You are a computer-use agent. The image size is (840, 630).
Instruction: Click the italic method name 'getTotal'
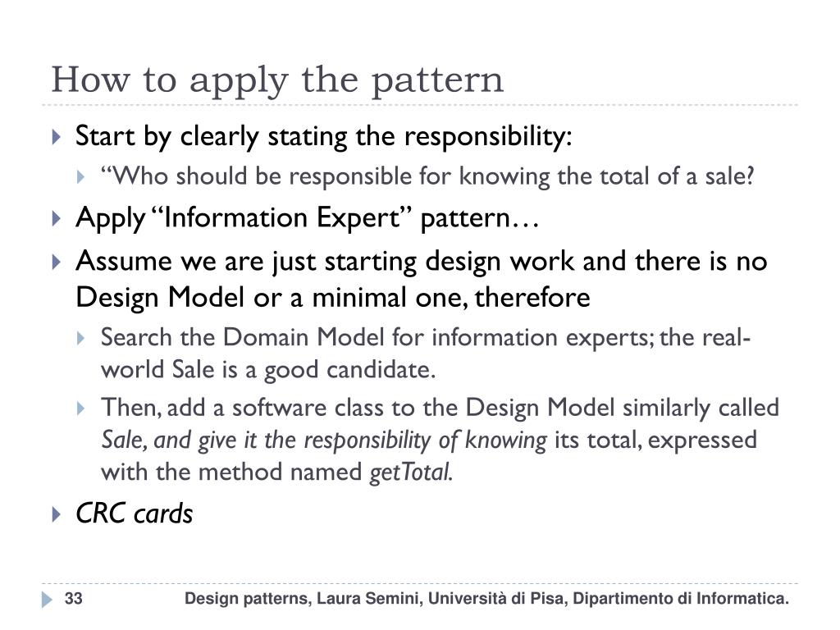(x=410, y=472)
